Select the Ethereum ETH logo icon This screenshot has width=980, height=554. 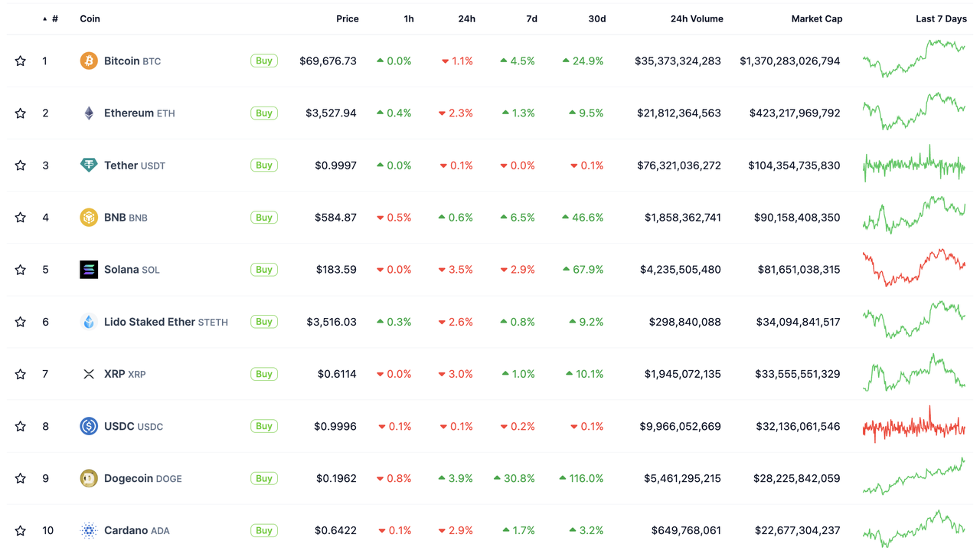89,113
